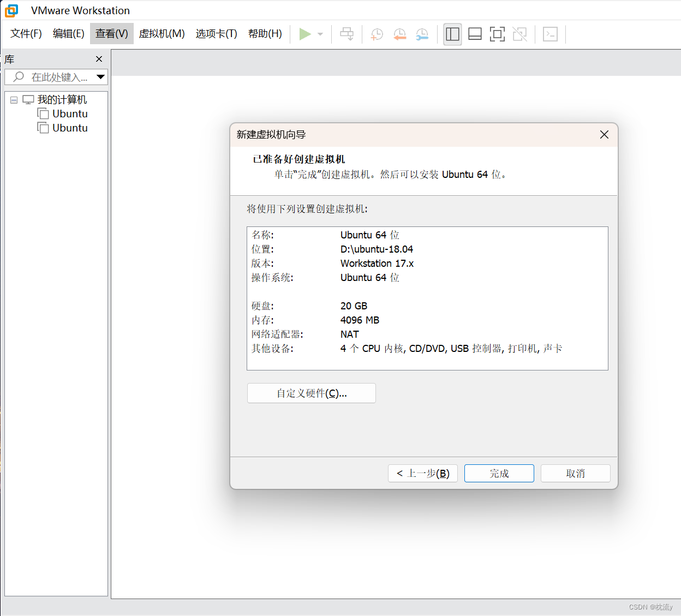Click the 上一步(B) back button

point(423,474)
